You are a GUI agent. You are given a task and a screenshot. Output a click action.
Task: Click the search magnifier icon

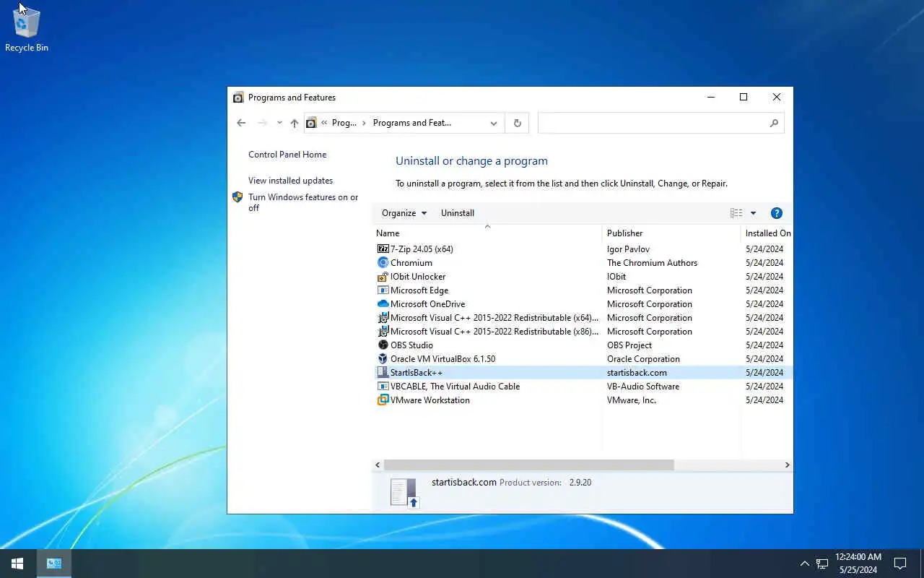click(x=774, y=123)
